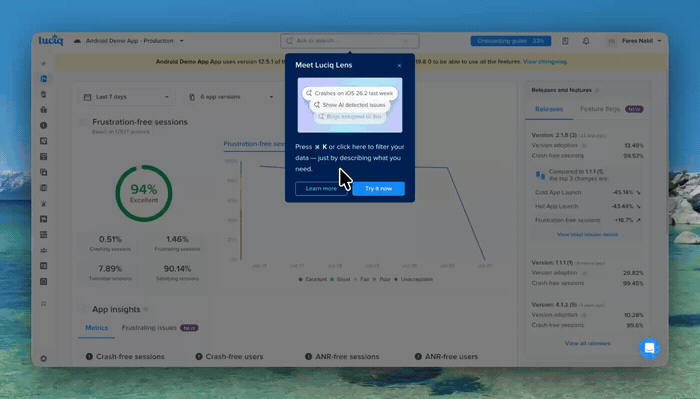Click the Version: 1.1.1 (1) heading
700x399 pixels.
[552, 262]
